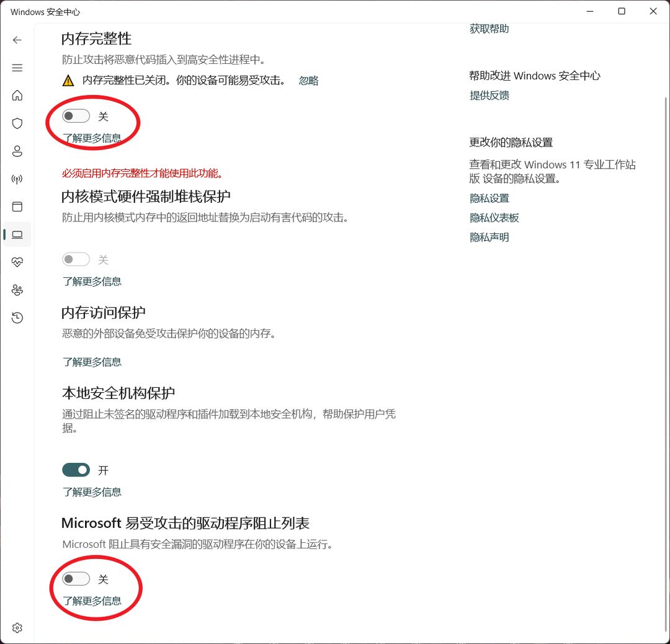The image size is (670, 644).
Task: Open 了解更多信息 under 内存访问保护
Action: coord(92,362)
